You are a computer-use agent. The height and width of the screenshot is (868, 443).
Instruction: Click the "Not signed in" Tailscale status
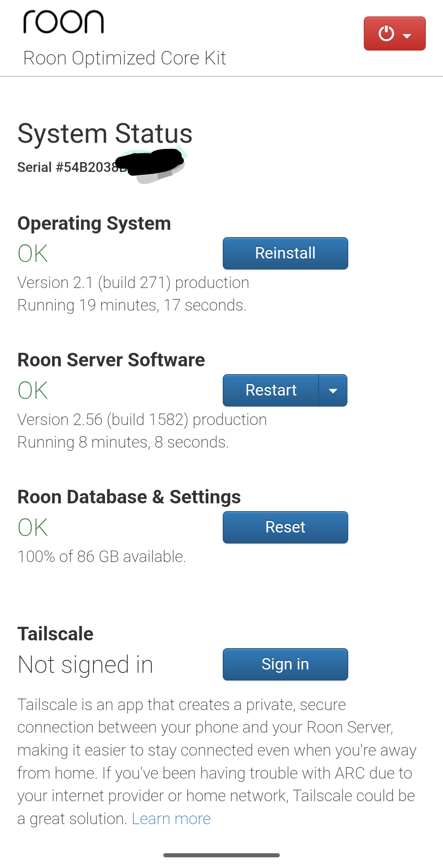coord(85,665)
